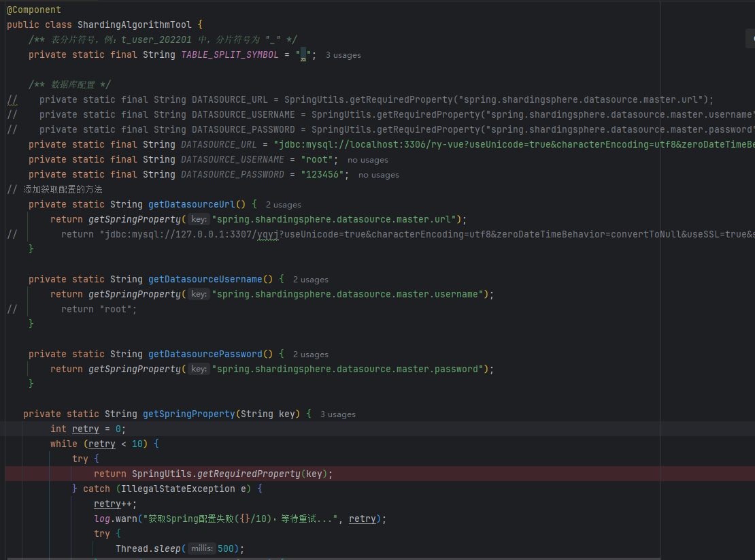The width and height of the screenshot is (755, 560).
Task: Click the highlighted breakpoint line returning getRequiredProperty
Action: pos(380,474)
